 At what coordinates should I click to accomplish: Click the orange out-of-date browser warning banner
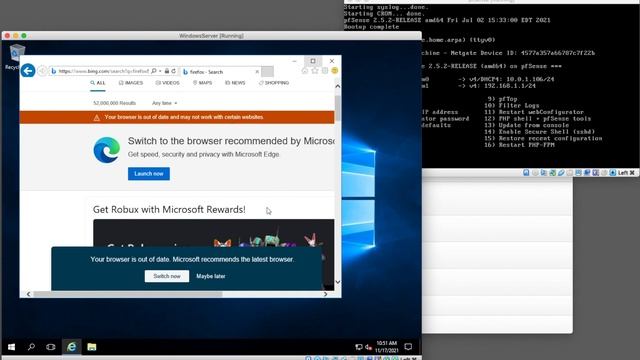(x=177, y=117)
